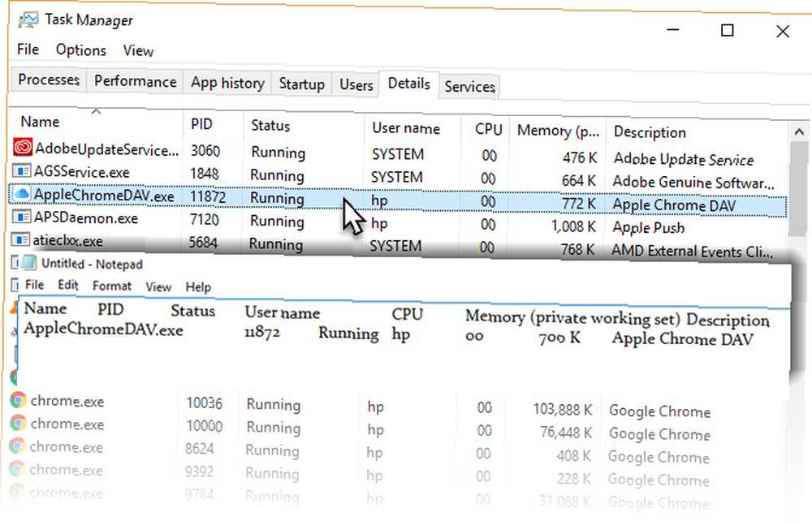
Task: Click Chrome icon of PID 10000 row
Action: [18, 423]
